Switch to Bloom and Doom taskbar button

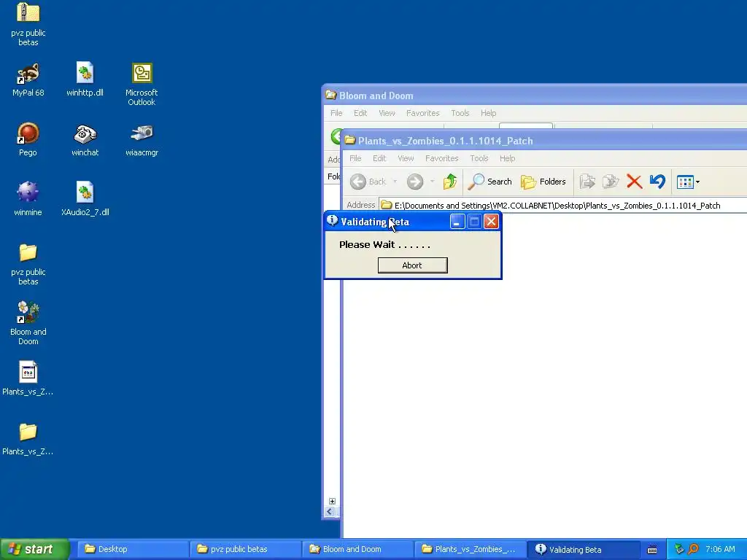tap(357, 549)
